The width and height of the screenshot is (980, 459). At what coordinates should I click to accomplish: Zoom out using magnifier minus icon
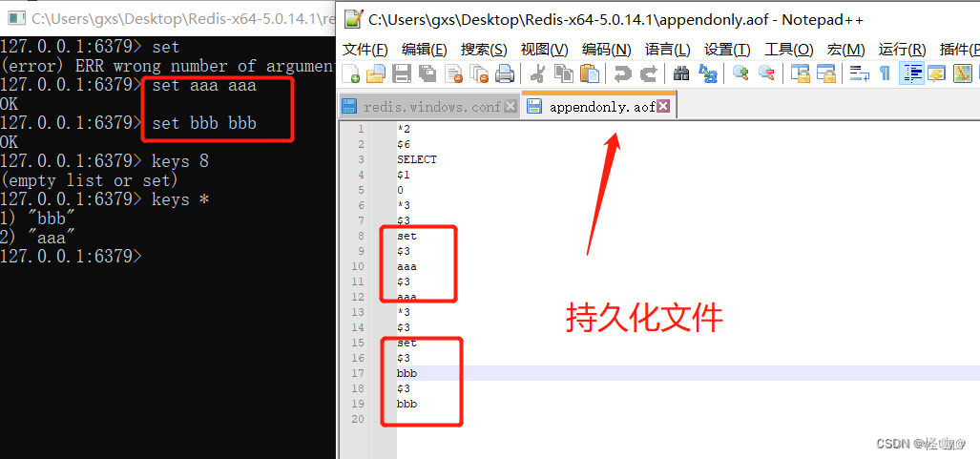[x=766, y=73]
